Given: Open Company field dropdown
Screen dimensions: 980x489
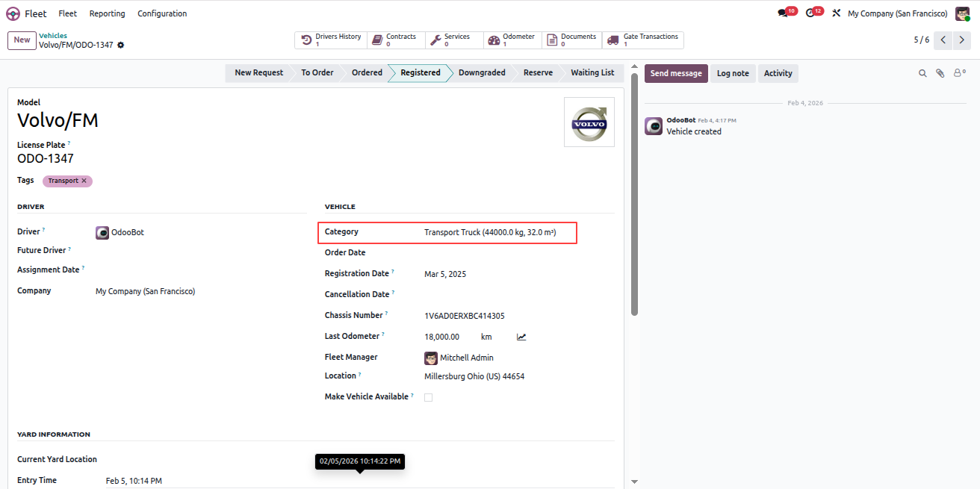Looking at the screenshot, I should coord(200,291).
